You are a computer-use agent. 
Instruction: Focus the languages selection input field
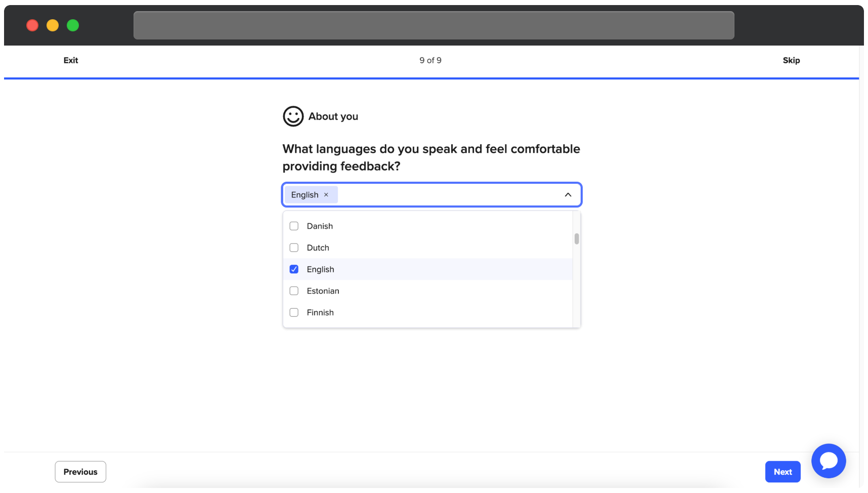pyautogui.click(x=431, y=195)
